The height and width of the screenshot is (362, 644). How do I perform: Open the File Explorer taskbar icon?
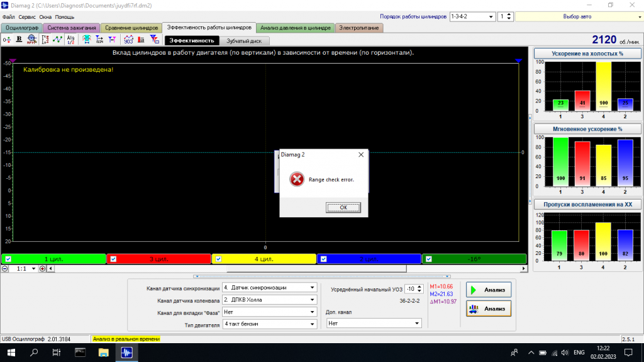pos(104,353)
